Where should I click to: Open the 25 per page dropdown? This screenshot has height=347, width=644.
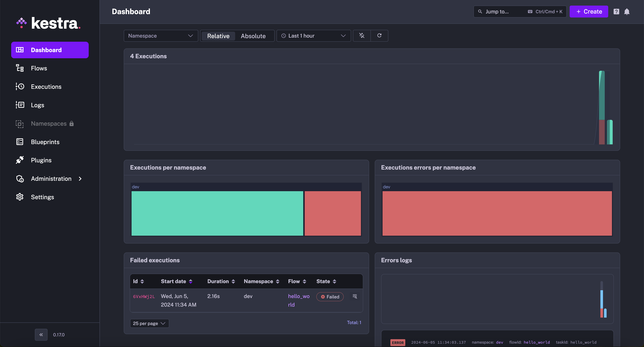click(x=149, y=323)
